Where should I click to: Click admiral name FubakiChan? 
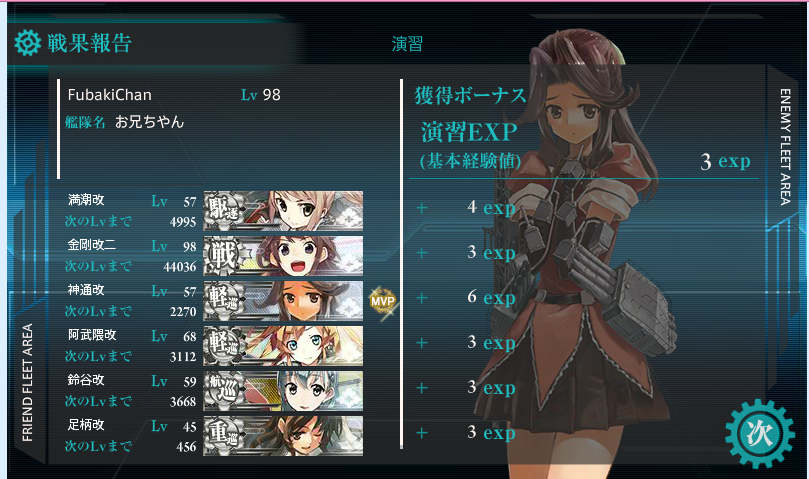109,95
